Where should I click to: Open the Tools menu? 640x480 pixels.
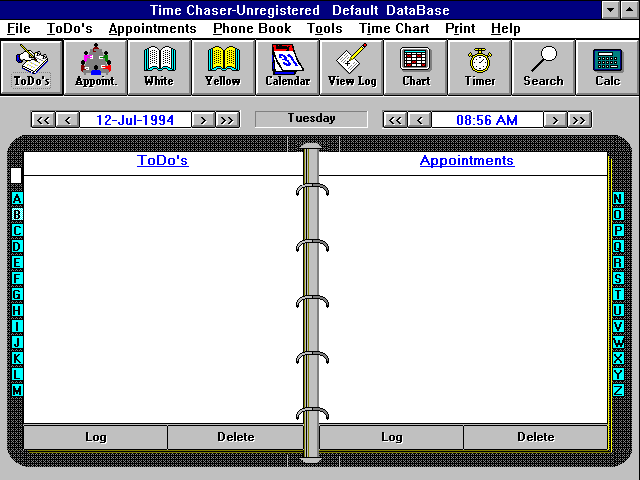[325, 29]
